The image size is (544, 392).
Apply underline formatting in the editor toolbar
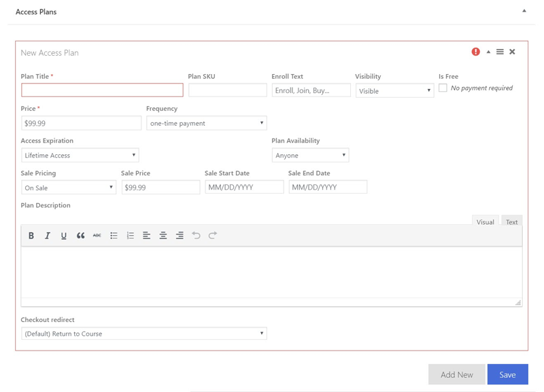(64, 236)
